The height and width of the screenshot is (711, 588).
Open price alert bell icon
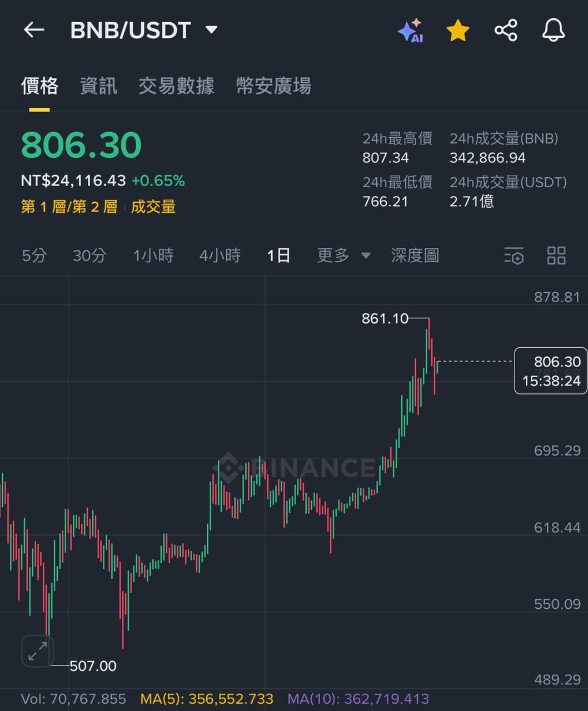(554, 30)
